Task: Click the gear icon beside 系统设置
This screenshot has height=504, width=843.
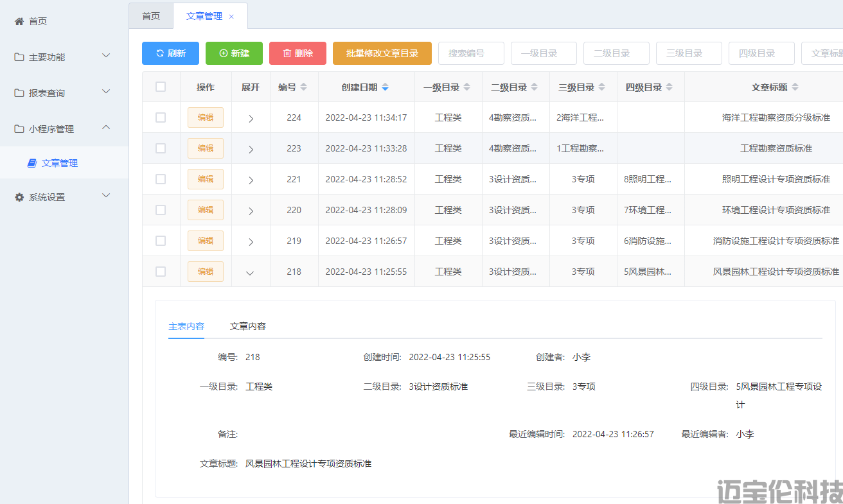Action: (19, 197)
